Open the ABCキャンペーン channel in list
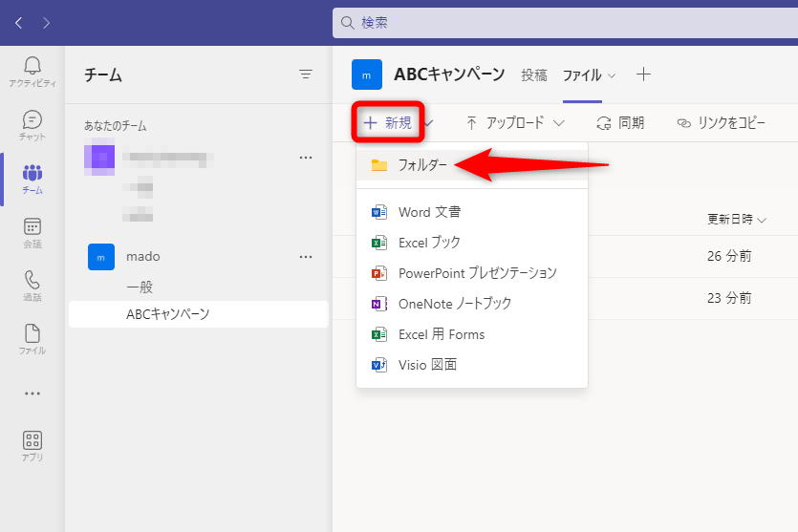The width and height of the screenshot is (798, 532). tap(199, 314)
